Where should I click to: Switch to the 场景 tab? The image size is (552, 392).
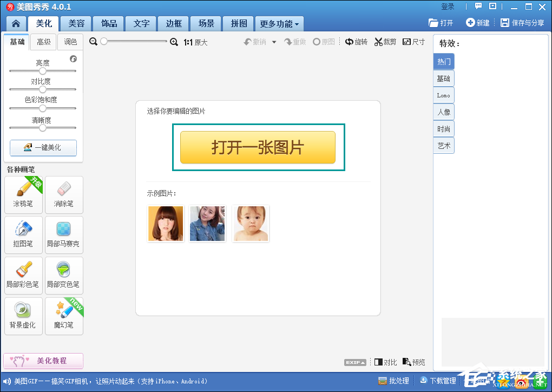[206, 24]
